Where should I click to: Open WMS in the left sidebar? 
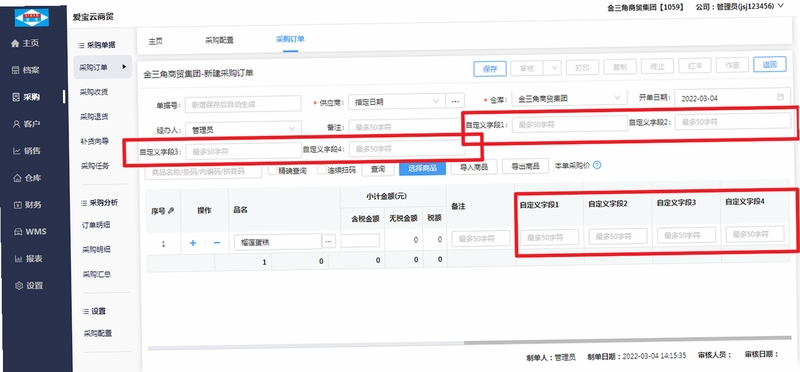coord(29,232)
